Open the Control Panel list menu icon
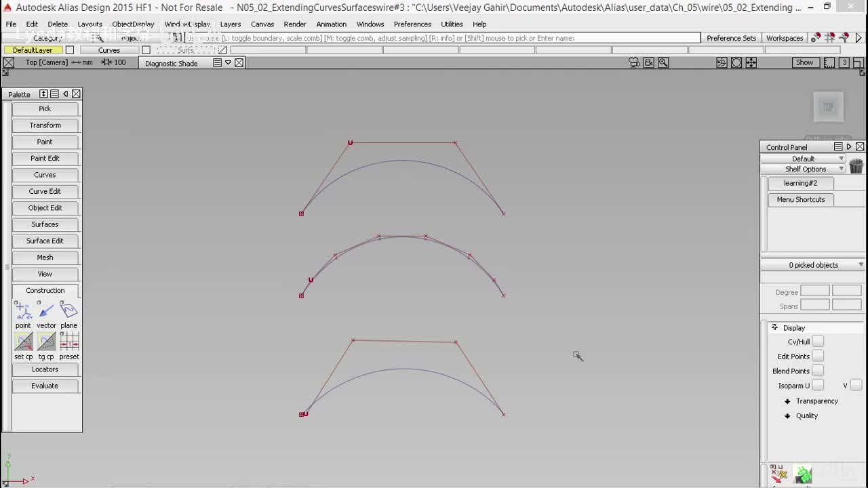Viewport: 868px width, 488px height. pyautogui.click(x=838, y=146)
